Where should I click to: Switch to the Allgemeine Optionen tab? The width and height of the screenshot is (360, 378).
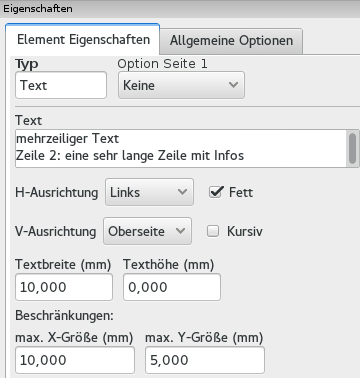click(231, 41)
